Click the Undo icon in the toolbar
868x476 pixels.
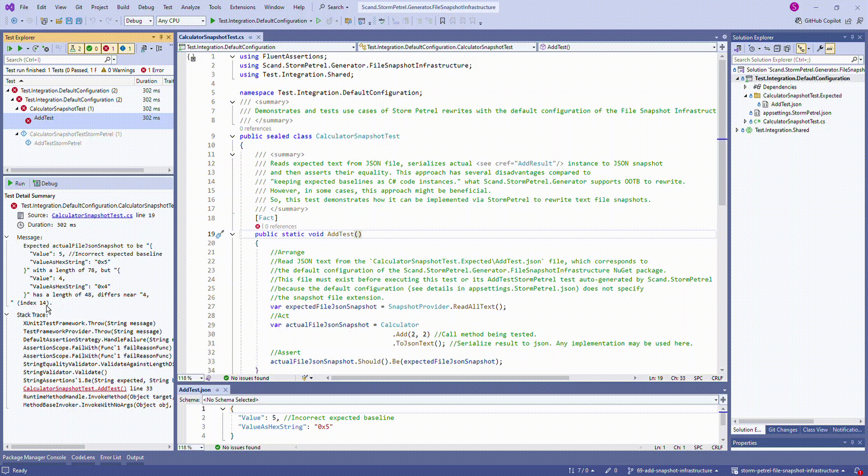93,21
